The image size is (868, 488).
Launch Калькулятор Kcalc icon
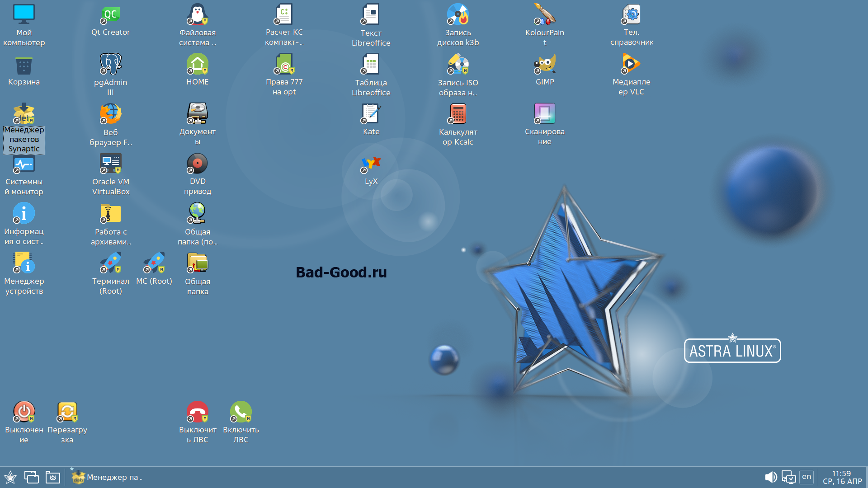coord(458,114)
